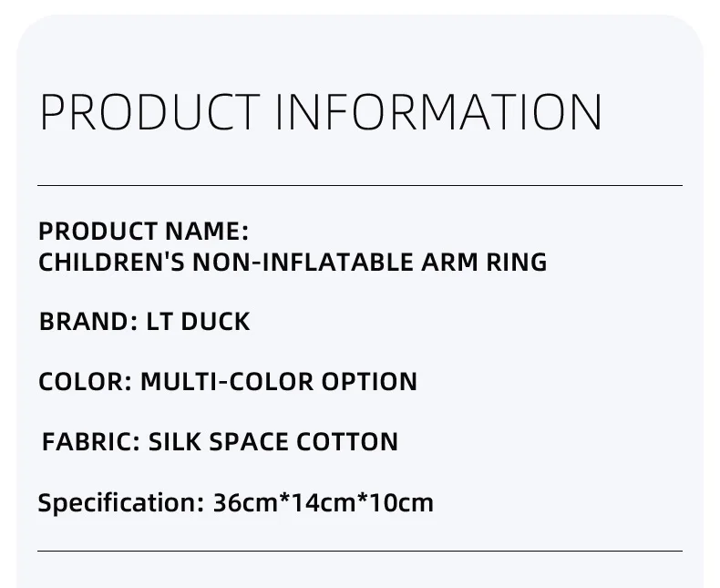Click the word NON-INFLATABLE
Viewport: 720px width, 588px height.
[303, 263]
